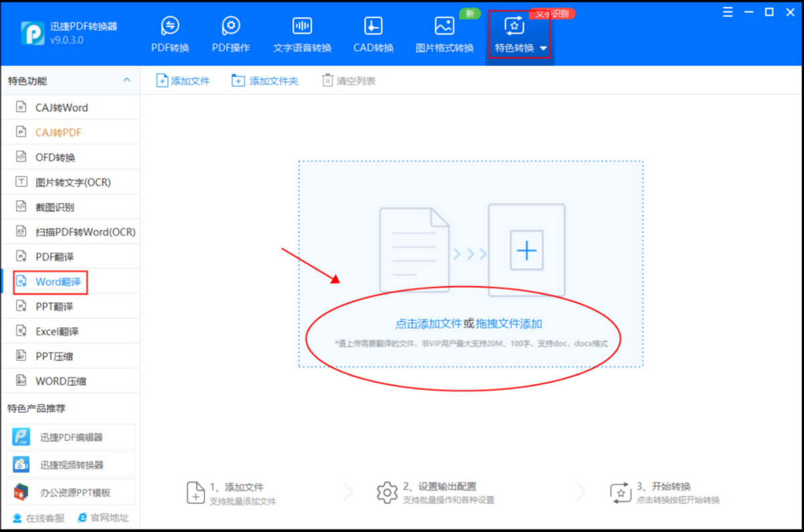The width and height of the screenshot is (804, 532).
Task: Click the 拖拽文件添加 text in drop zone
Action: coord(509,324)
